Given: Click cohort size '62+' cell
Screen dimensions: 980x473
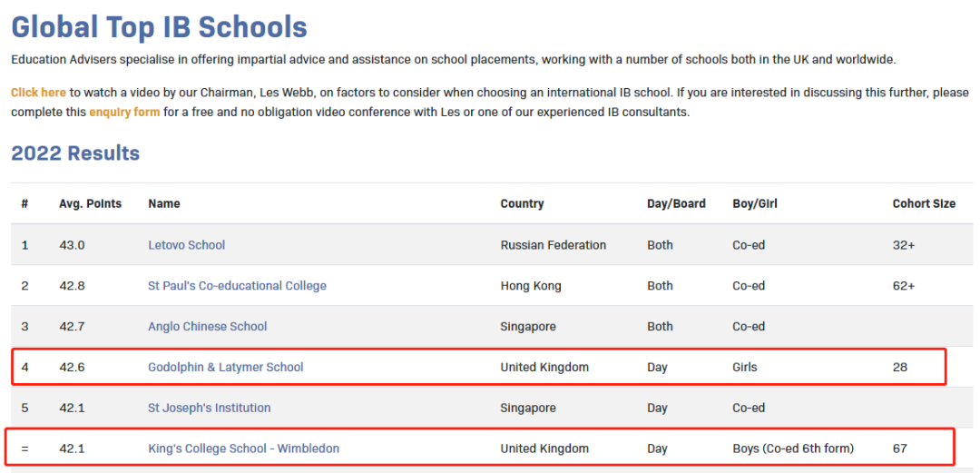Looking at the screenshot, I should (x=904, y=285).
